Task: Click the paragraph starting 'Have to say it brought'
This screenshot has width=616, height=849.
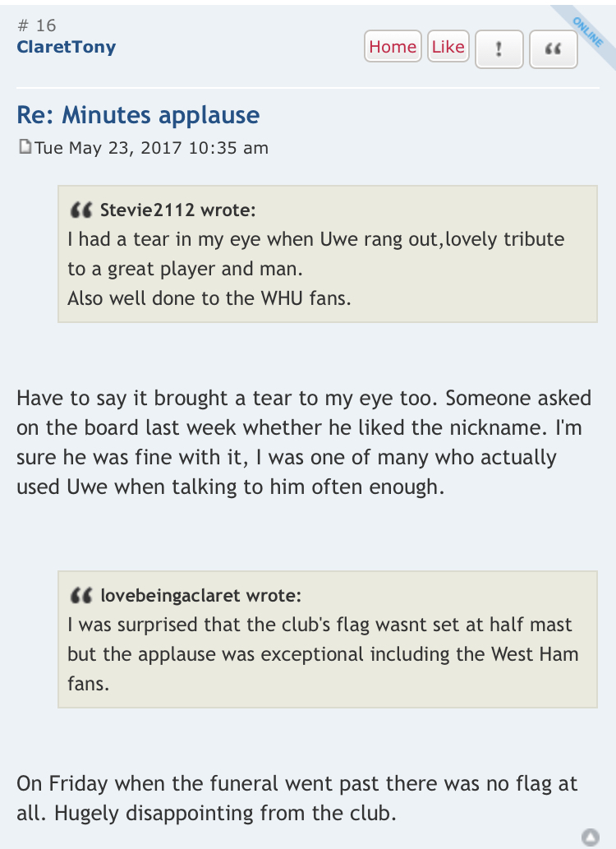Action: 304,442
